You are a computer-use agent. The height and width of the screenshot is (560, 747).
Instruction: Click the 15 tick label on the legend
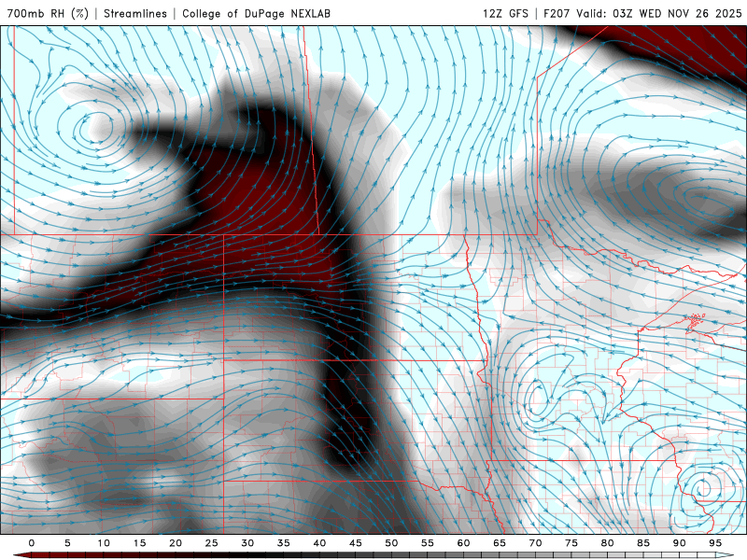[x=139, y=543]
